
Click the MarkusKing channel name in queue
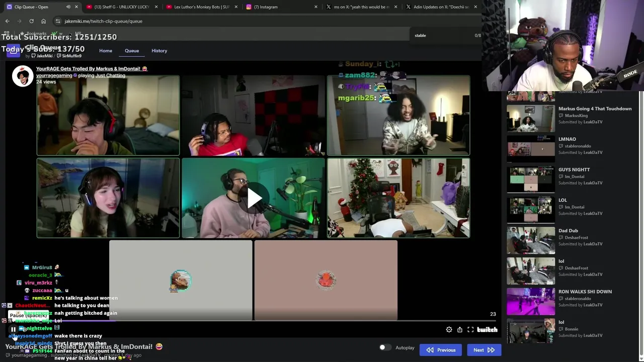[576, 116]
